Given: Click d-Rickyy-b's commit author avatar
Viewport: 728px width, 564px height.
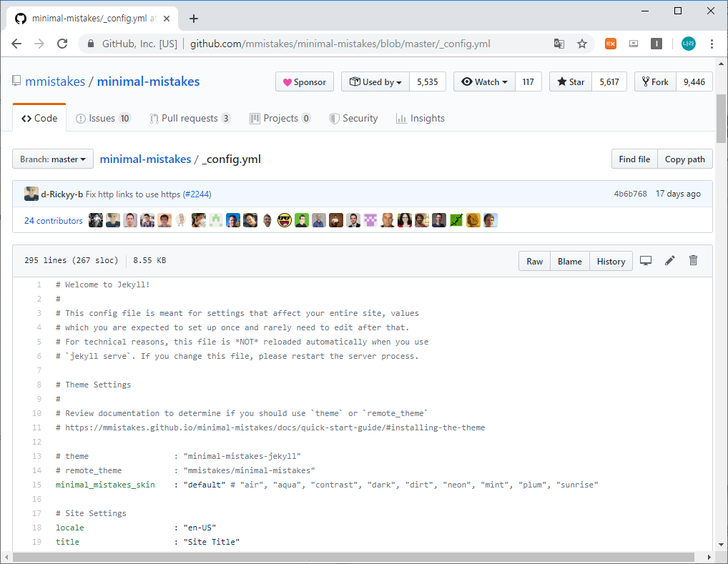Looking at the screenshot, I should point(31,194).
